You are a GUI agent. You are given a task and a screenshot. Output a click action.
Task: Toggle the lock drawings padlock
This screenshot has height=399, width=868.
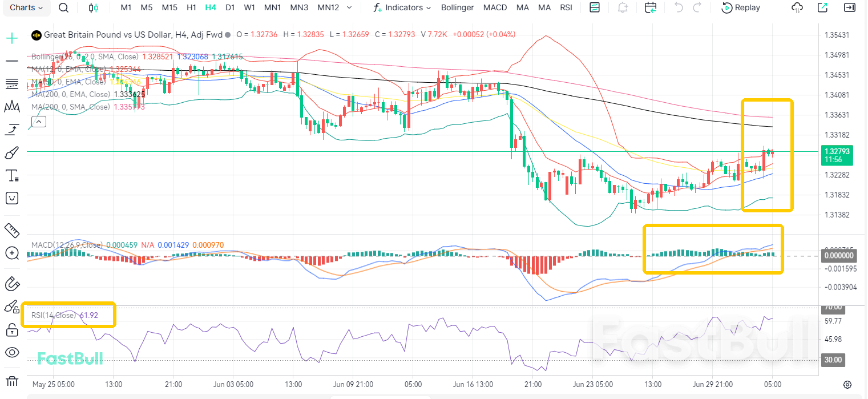11,329
